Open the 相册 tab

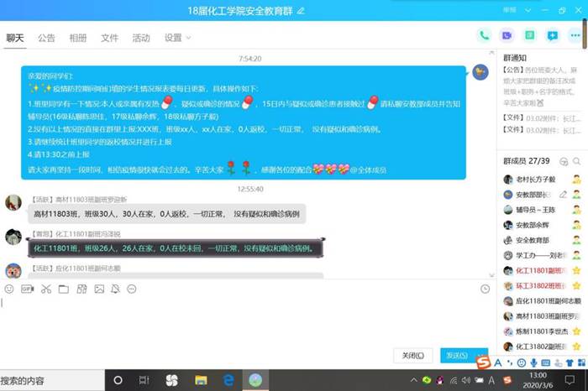pos(78,38)
